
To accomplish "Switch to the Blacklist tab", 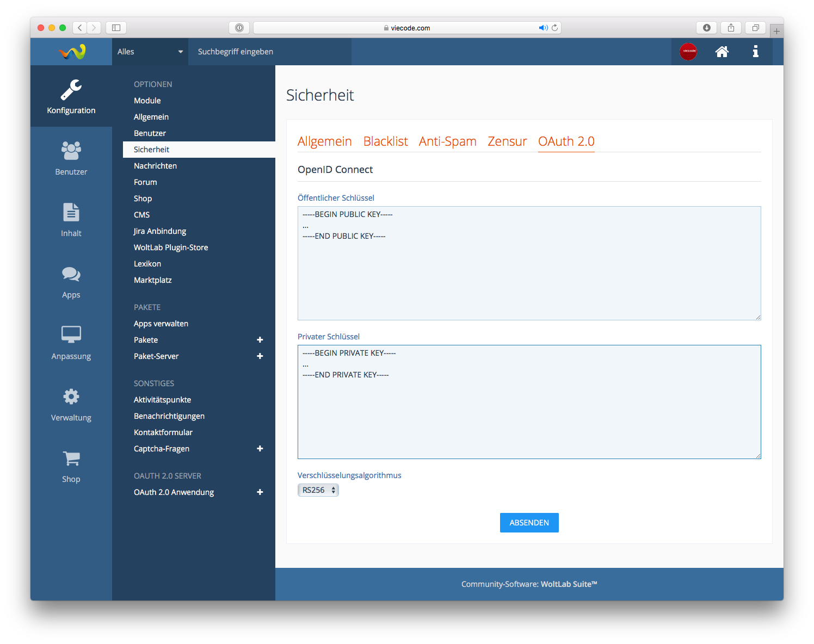I will tap(385, 141).
